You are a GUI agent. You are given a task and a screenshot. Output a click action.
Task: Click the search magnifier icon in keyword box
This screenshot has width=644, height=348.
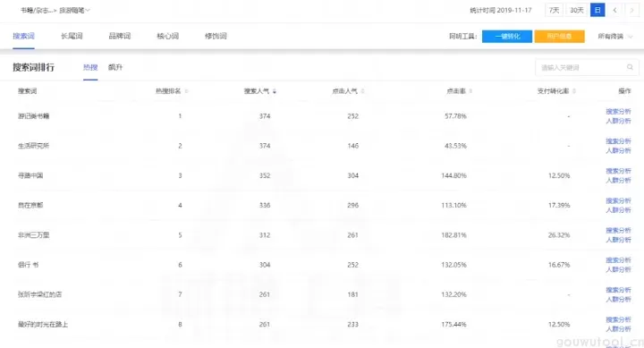pos(630,67)
